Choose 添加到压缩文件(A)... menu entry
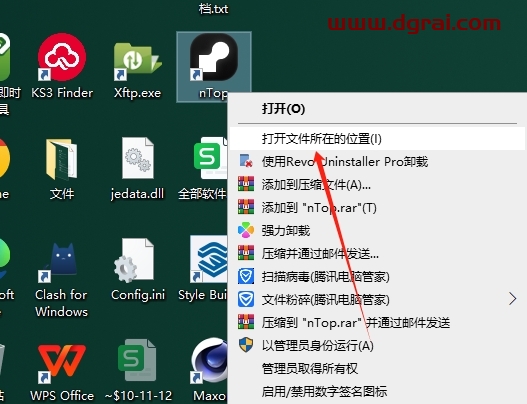Viewport: 527px width, 404px height. (376, 185)
